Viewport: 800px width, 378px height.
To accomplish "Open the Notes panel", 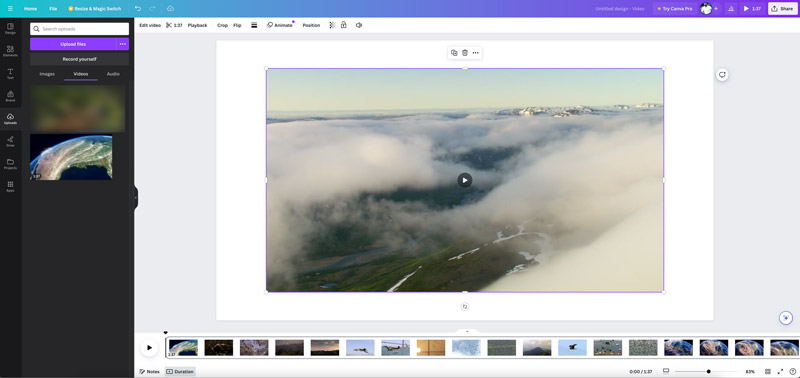I will 149,371.
